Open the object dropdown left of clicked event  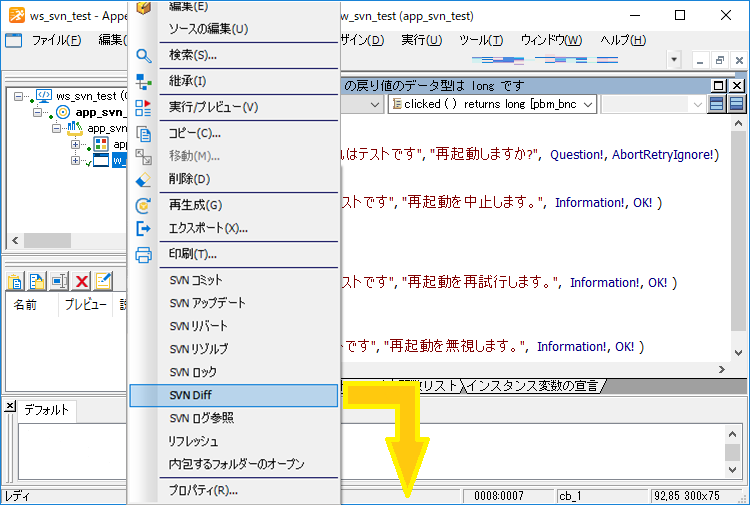375,104
